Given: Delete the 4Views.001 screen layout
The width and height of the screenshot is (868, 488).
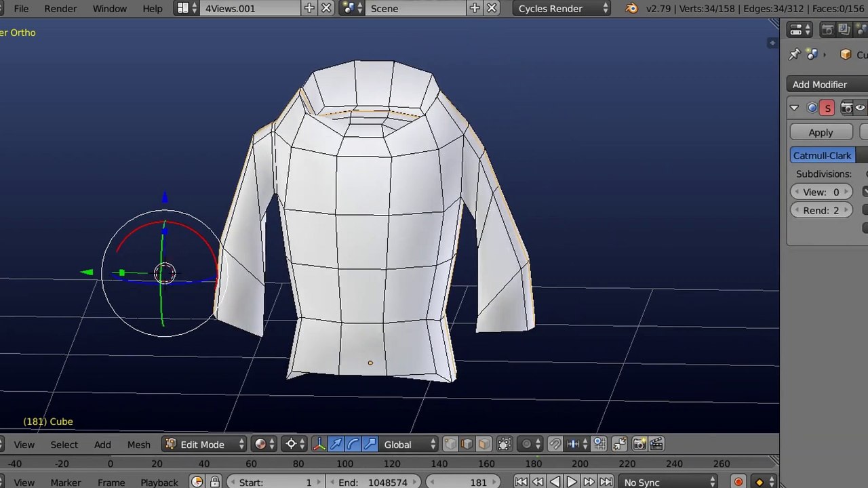Looking at the screenshot, I should pos(326,9).
